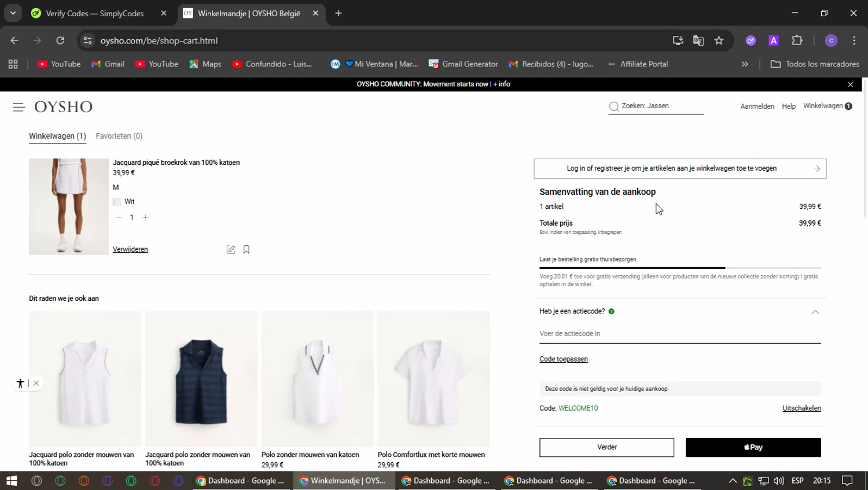Open the Windows notification center
The width and height of the screenshot is (868, 490).
tap(847, 481)
